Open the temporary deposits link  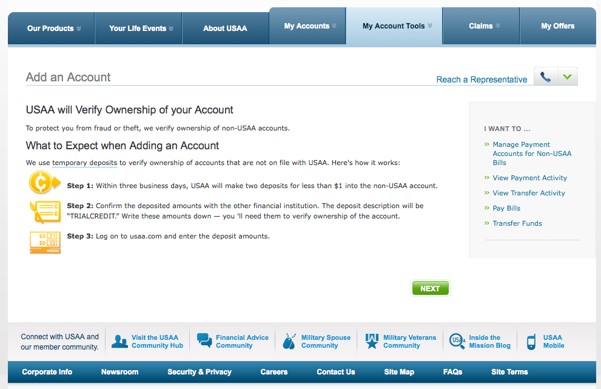tap(84, 163)
